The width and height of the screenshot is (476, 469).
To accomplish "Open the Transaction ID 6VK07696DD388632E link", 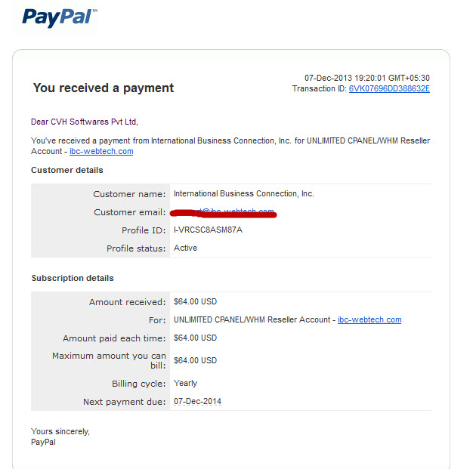I will pyautogui.click(x=389, y=88).
